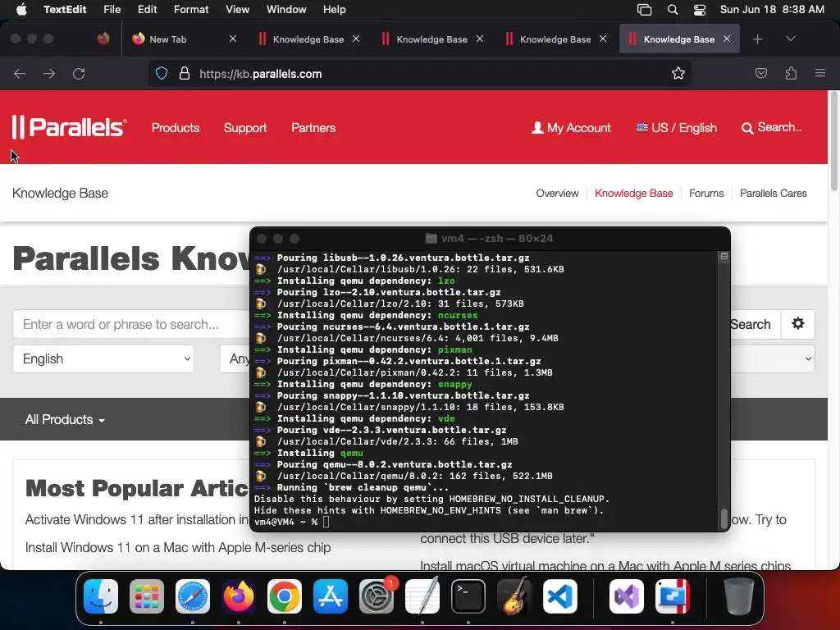Open the Firefox hamburger application menu

[x=820, y=73]
